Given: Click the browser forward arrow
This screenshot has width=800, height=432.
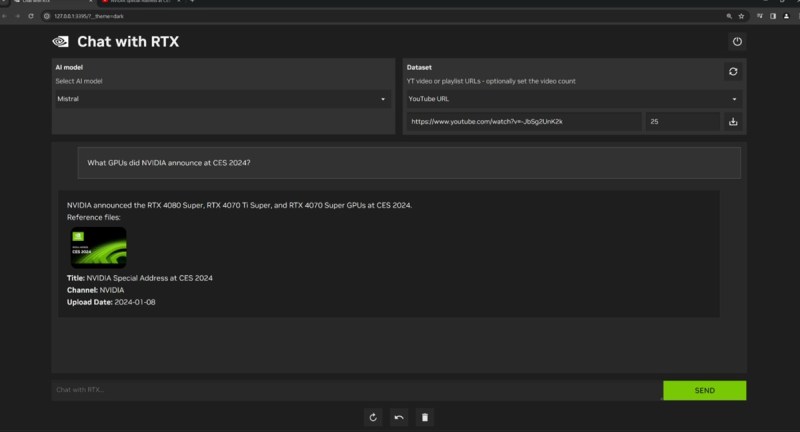Looking at the screenshot, I should pos(18,16).
